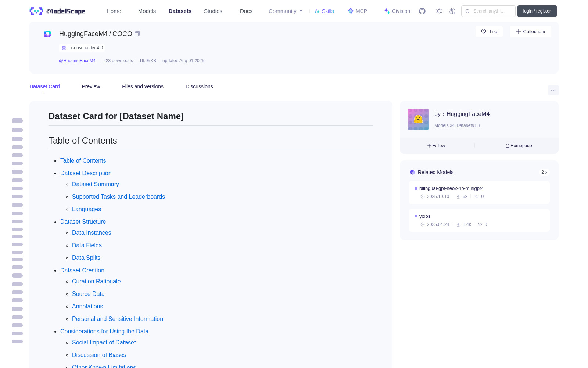Jump to Discussion of Biases link
This screenshot has width=588, height=368.
pyautogui.click(x=99, y=355)
